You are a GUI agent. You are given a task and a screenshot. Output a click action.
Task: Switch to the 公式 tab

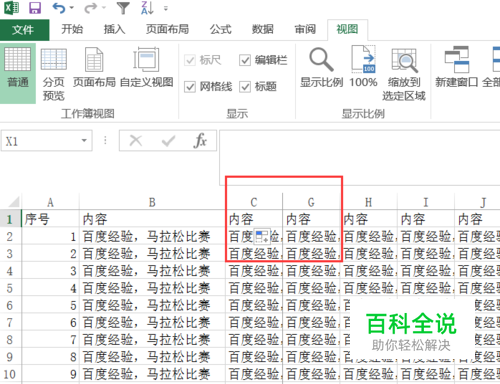(221, 29)
